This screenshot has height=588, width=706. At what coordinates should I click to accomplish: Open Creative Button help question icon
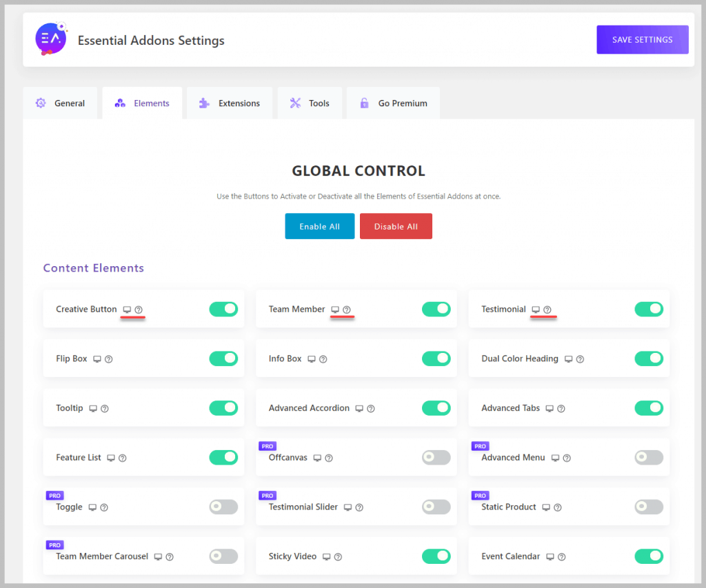click(139, 310)
